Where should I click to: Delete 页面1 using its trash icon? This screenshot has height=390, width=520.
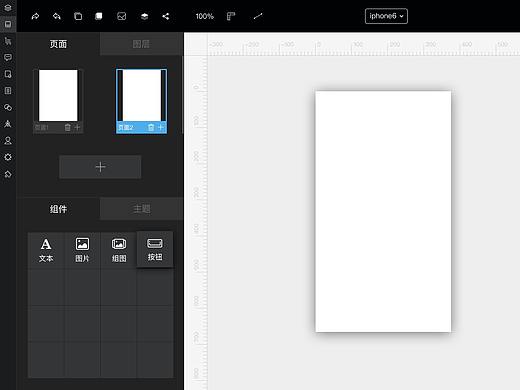pos(68,127)
